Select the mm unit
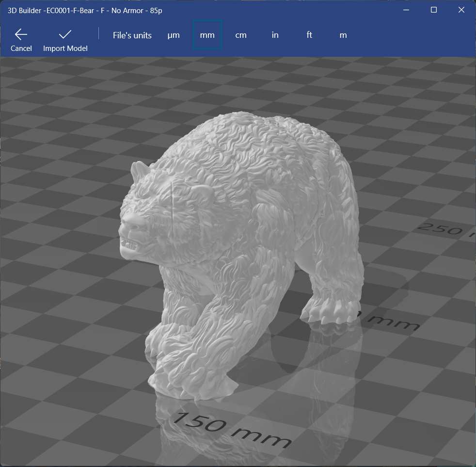 pos(207,34)
